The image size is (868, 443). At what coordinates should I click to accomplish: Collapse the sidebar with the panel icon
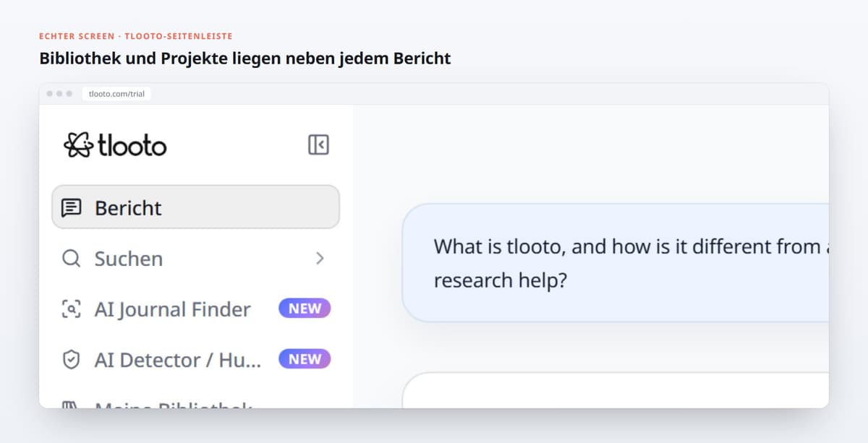tap(318, 145)
